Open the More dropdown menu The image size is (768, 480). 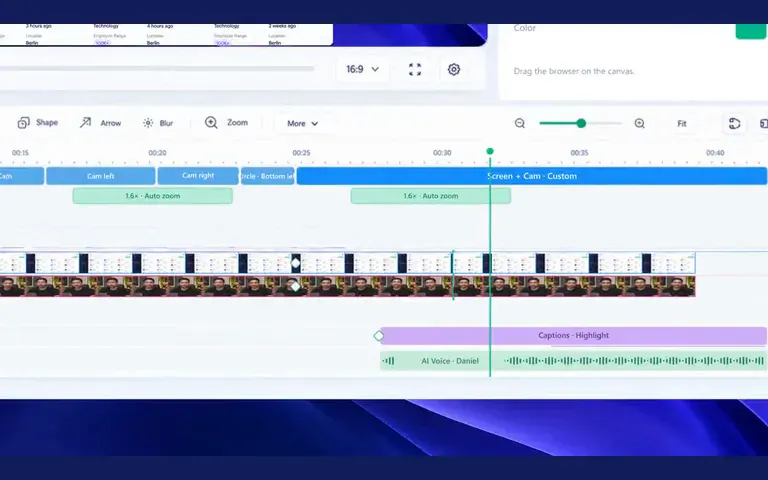(302, 123)
